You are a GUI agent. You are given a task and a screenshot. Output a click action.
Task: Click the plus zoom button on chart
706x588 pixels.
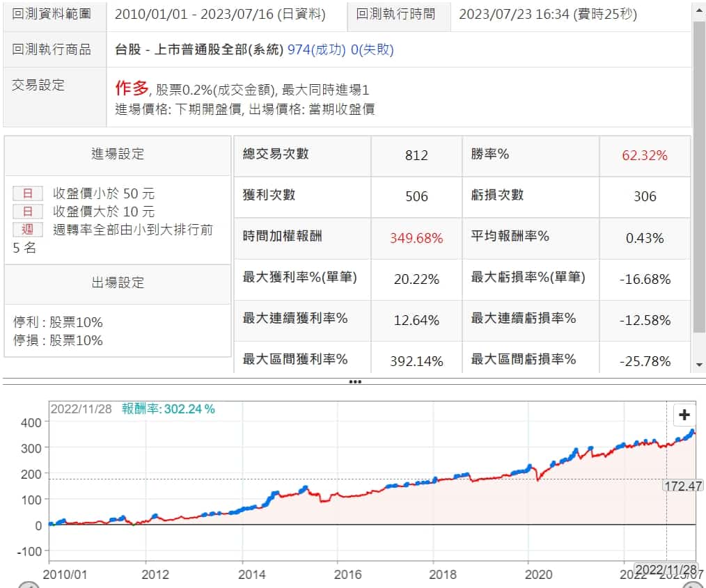click(x=684, y=415)
